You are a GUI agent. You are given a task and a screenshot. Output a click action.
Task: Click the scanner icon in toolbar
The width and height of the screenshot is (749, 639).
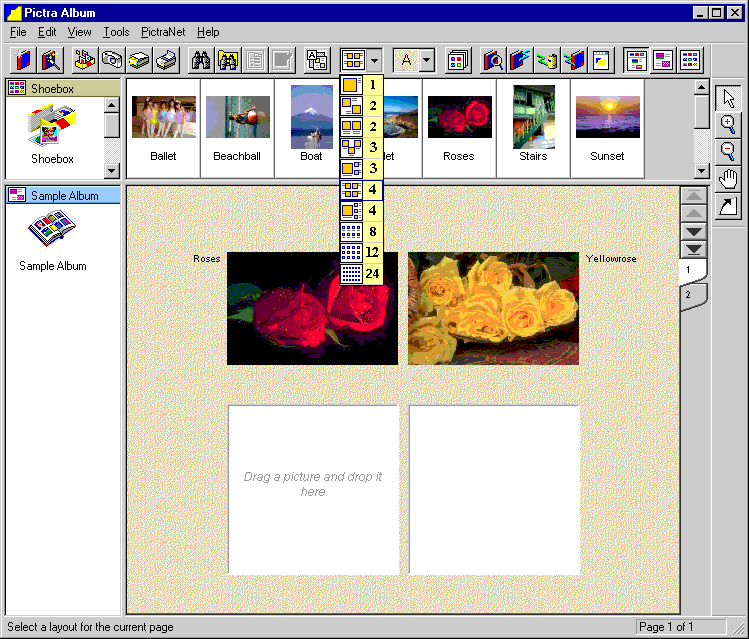pyautogui.click(x=139, y=60)
